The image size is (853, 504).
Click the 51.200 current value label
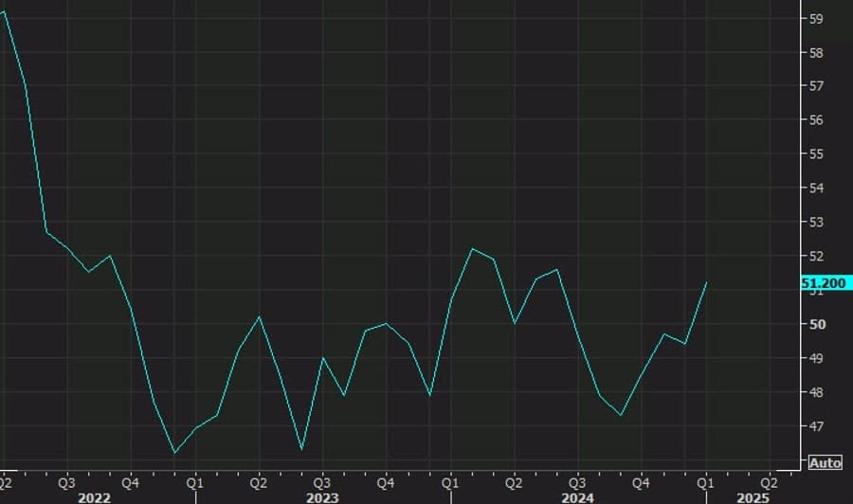(x=825, y=282)
